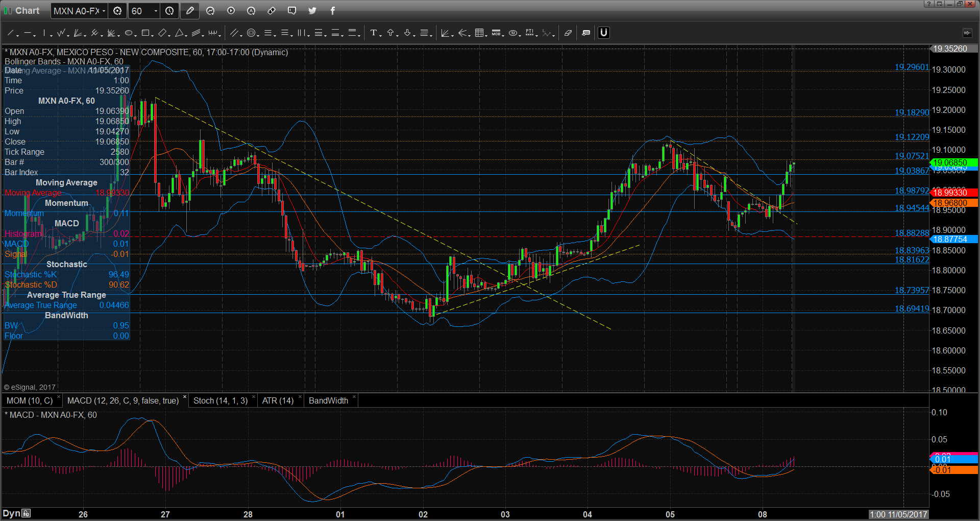Select the vertical line tool
This screenshot has height=521, width=980.
coord(44,33)
